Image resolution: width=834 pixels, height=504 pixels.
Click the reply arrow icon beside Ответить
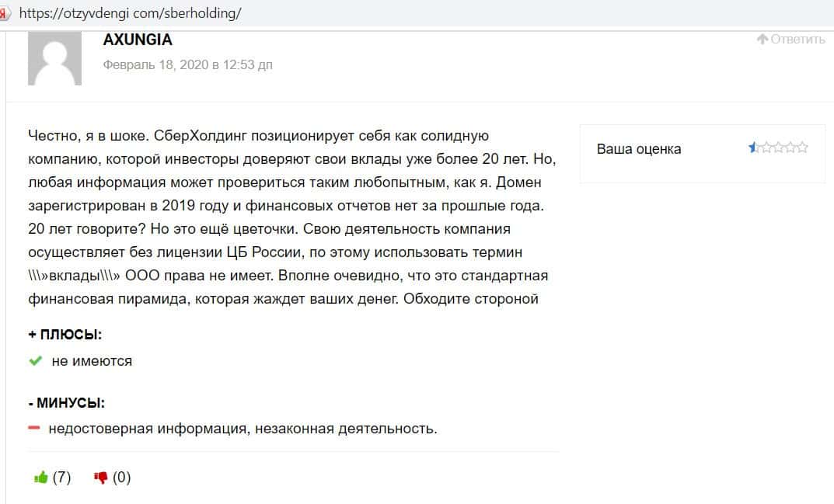[762, 40]
